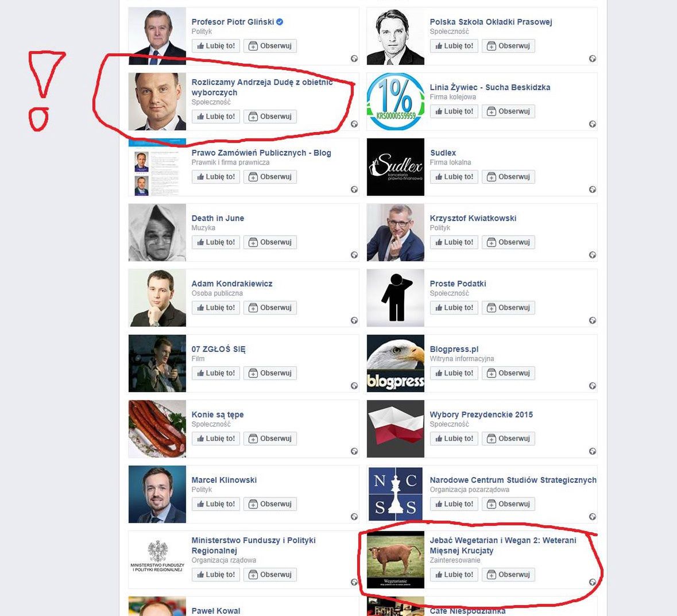The width and height of the screenshot is (677, 616).
Task: Click the globe icon on Sudlex card
Action: tap(593, 189)
